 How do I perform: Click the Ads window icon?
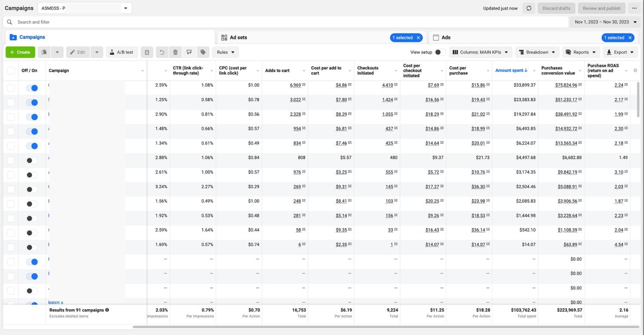click(436, 38)
